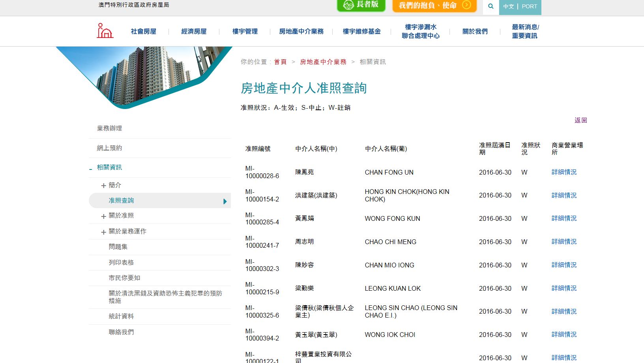644x363 pixels.
Task: Click the orange 我們的抱負、使命 banner button
Action: coord(434,6)
